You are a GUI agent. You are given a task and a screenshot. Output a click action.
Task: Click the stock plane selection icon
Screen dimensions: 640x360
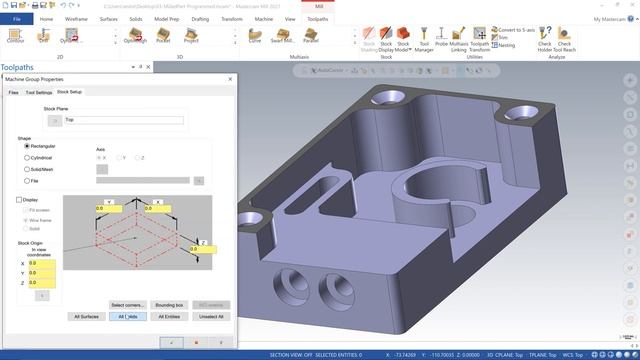tap(55, 120)
